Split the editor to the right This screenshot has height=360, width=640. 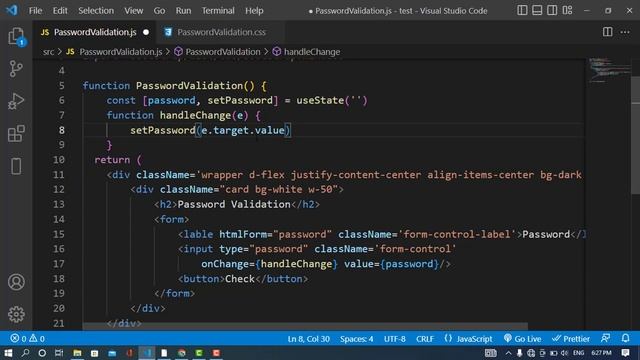607,32
